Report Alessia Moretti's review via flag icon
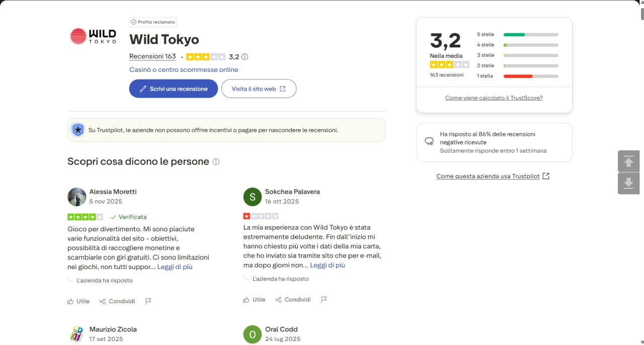This screenshot has height=345, width=644. (148, 301)
